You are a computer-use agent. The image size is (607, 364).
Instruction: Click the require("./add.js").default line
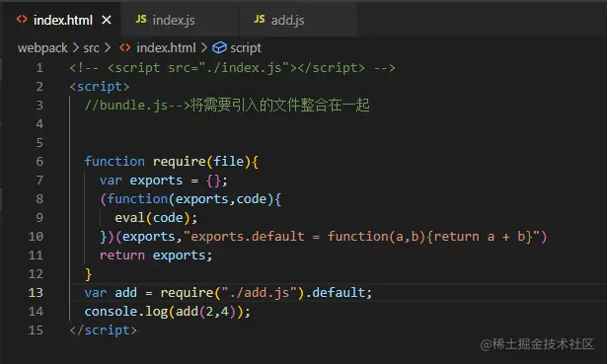click(228, 292)
